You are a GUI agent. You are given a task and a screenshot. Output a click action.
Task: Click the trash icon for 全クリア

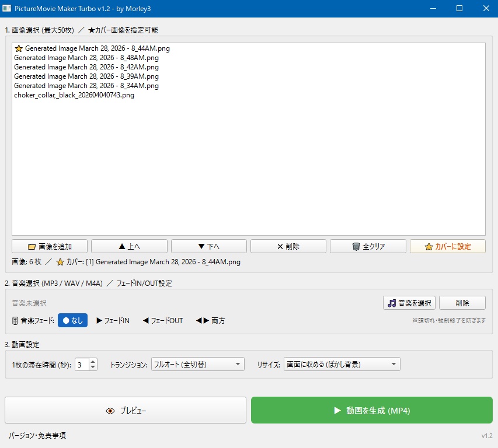pos(356,246)
